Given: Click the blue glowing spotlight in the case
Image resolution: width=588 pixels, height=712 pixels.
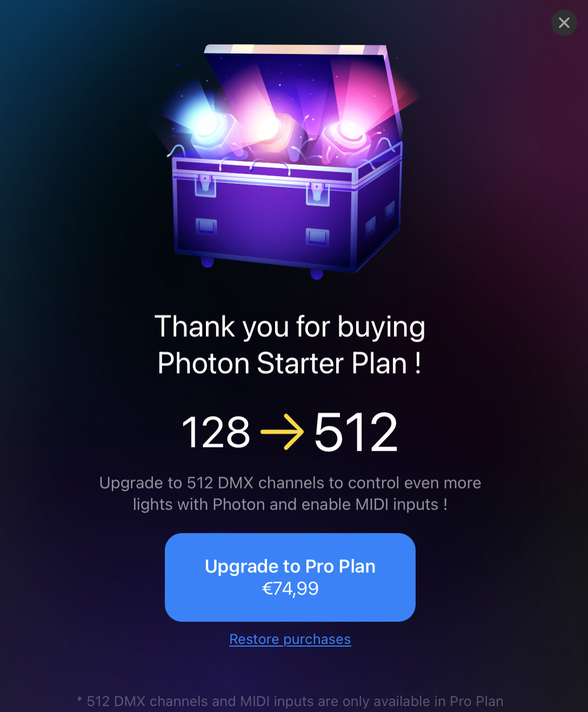Looking at the screenshot, I should 208,127.
